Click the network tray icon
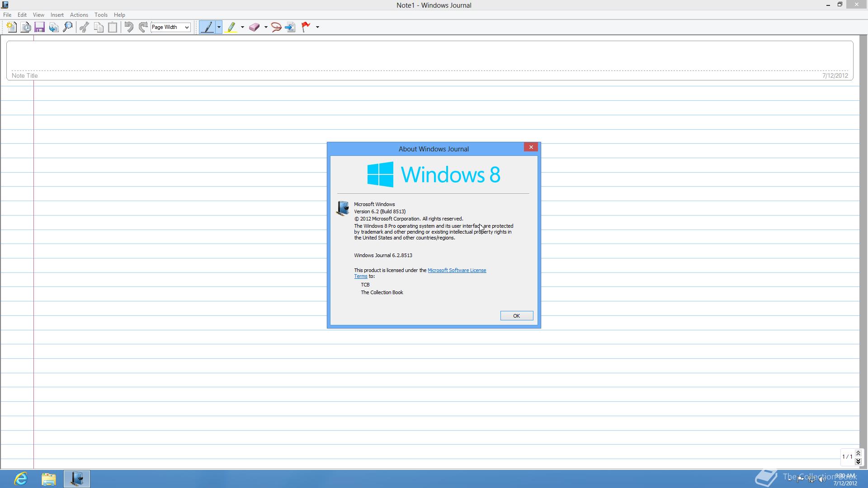Screen dimensions: 868x488 click(x=811, y=479)
